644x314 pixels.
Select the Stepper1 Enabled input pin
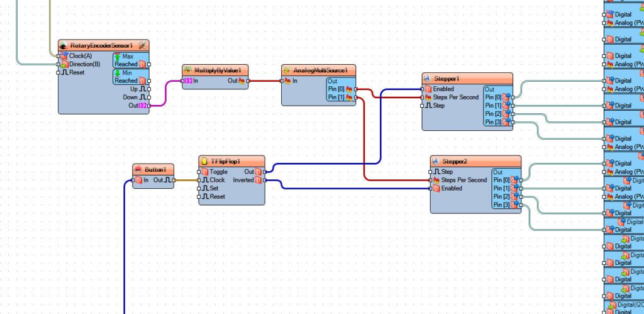pos(422,89)
